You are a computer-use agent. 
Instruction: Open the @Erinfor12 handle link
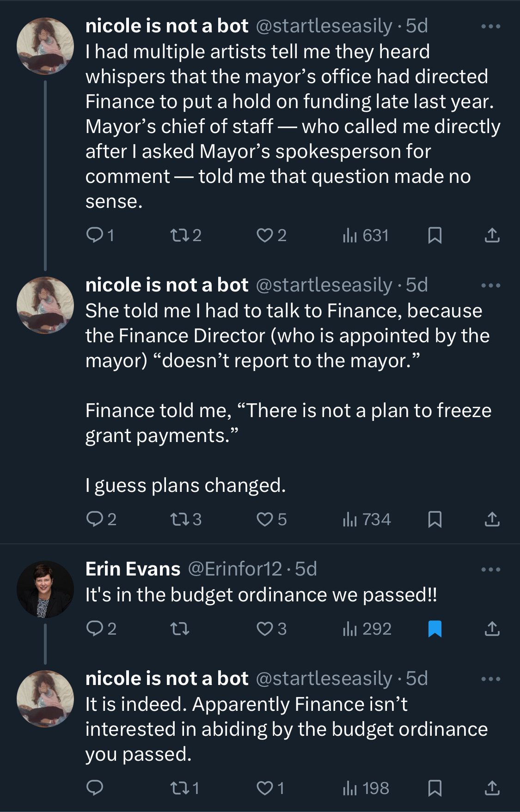[235, 569]
